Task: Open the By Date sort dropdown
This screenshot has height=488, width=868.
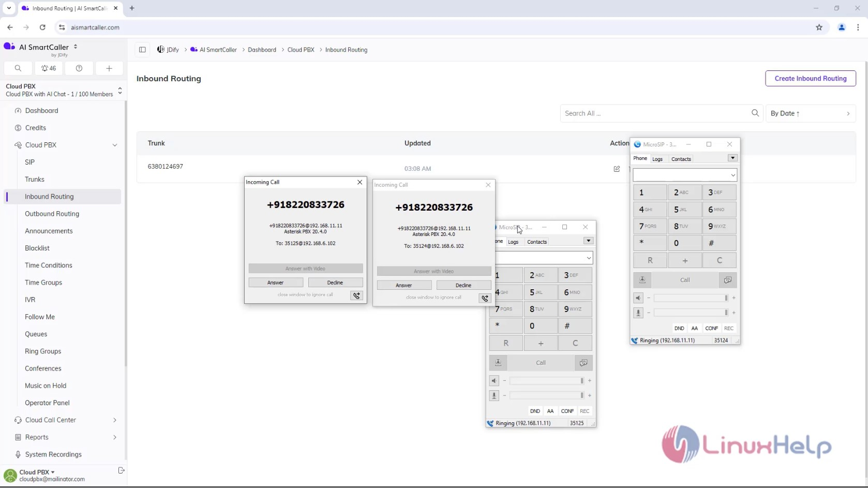Action: click(811, 113)
